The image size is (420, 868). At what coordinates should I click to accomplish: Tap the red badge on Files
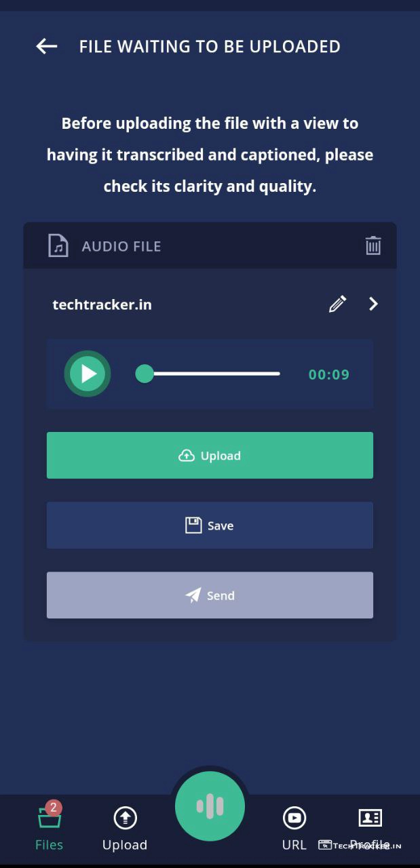[54, 808]
